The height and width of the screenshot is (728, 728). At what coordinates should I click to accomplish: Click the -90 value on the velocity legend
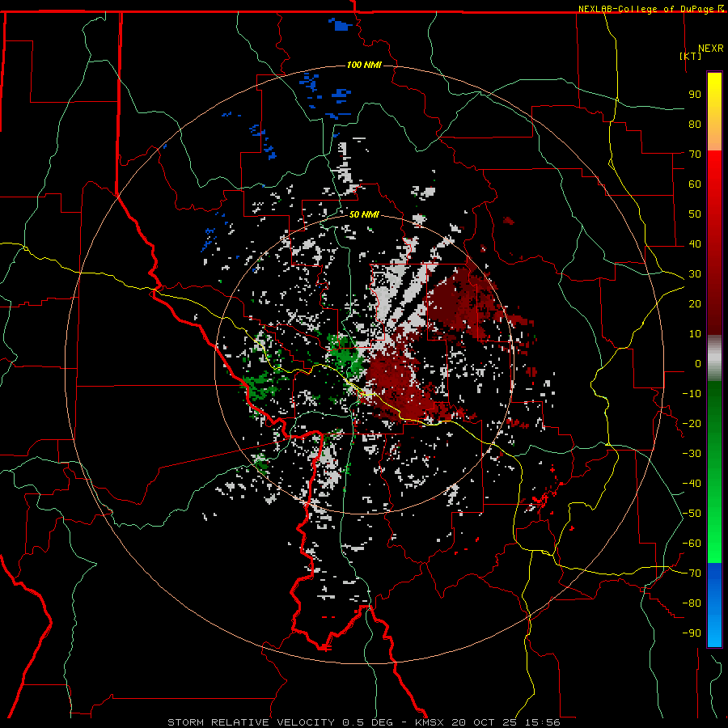[x=692, y=633]
